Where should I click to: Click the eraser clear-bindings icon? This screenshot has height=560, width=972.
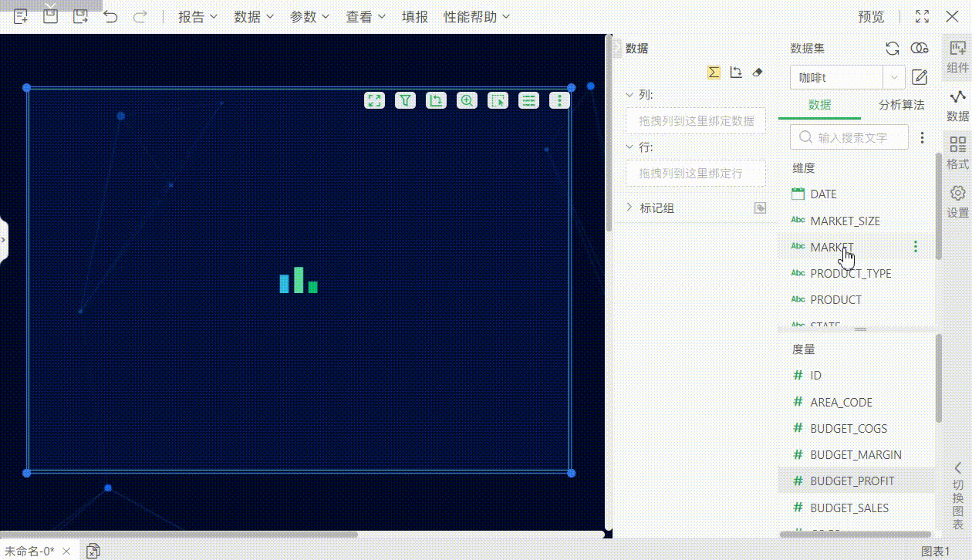coord(757,72)
